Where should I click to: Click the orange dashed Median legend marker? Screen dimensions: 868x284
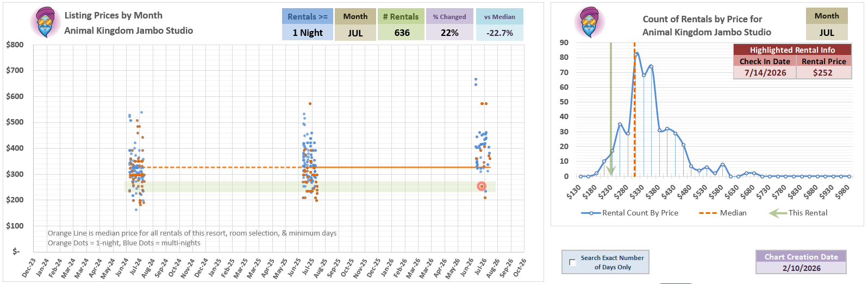click(707, 213)
